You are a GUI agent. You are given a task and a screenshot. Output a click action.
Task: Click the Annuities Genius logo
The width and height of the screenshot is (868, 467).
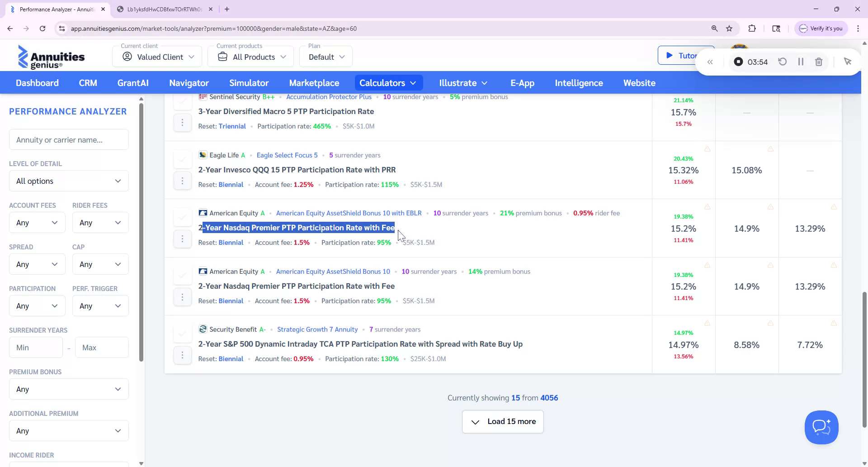[51, 56]
